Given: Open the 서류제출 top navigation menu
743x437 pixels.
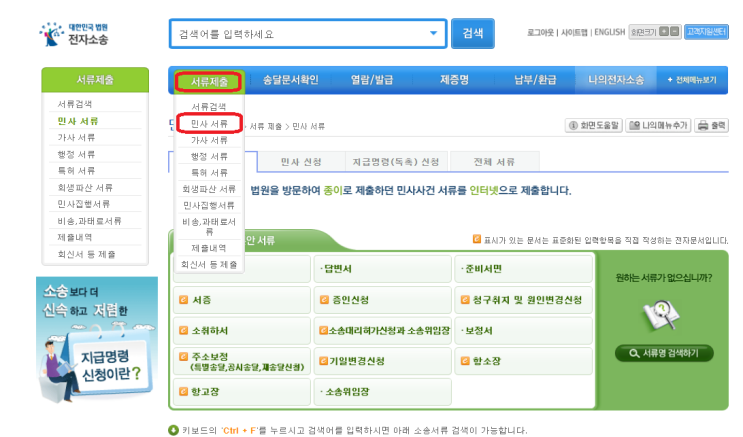Looking at the screenshot, I should [x=209, y=82].
